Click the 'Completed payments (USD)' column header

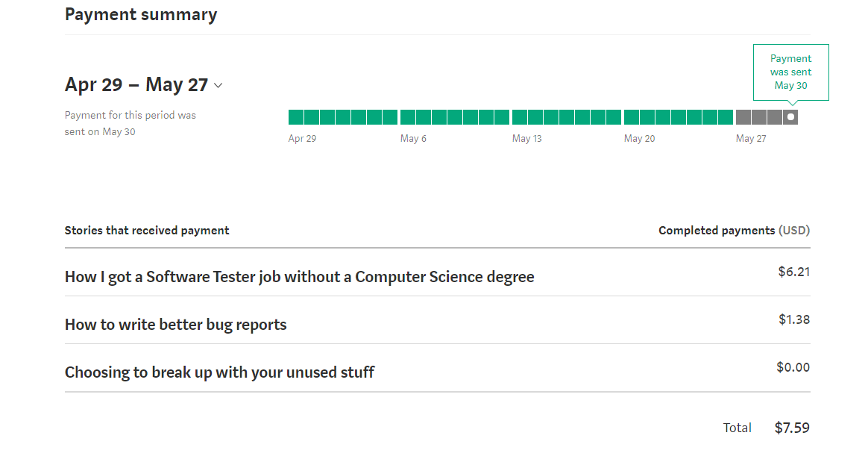734,231
